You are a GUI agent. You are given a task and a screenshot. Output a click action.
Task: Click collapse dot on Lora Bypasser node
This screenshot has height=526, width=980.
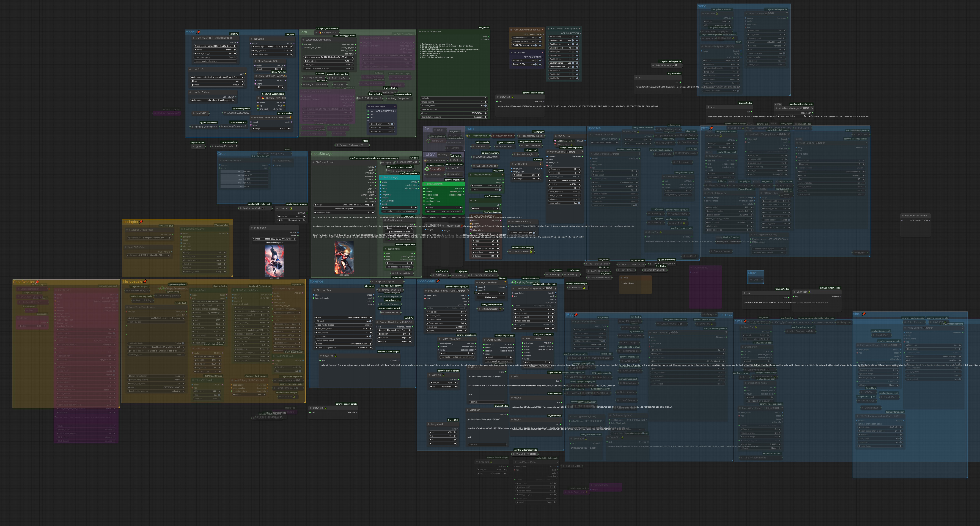pos(369,106)
